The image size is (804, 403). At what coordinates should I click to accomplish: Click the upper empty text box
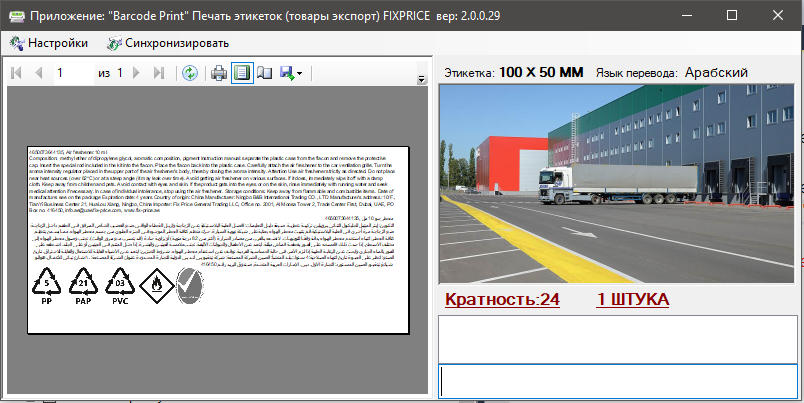617,338
